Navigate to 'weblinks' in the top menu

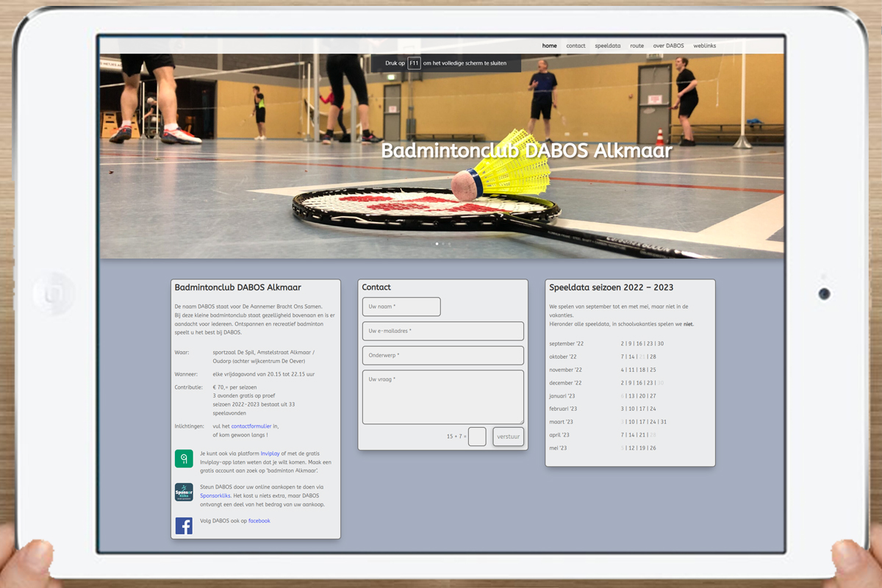pos(704,46)
